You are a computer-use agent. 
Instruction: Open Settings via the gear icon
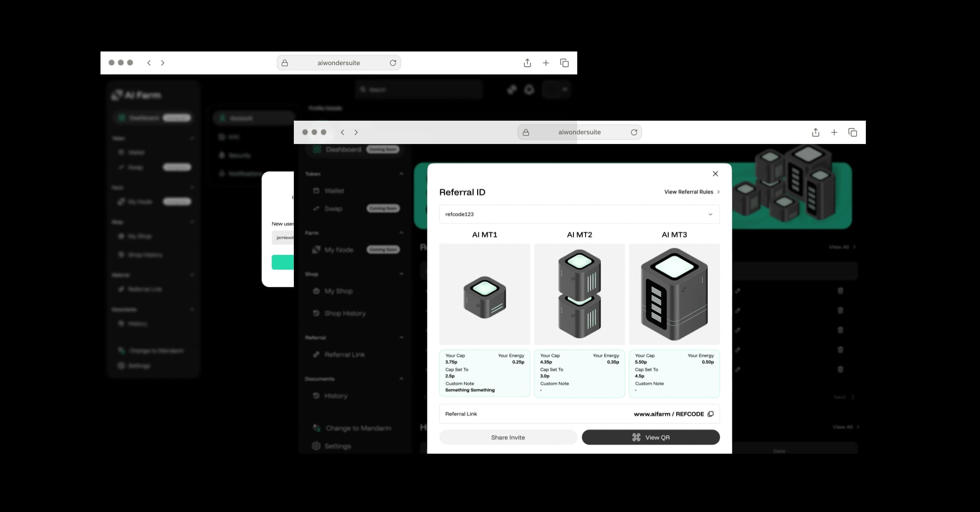316,446
